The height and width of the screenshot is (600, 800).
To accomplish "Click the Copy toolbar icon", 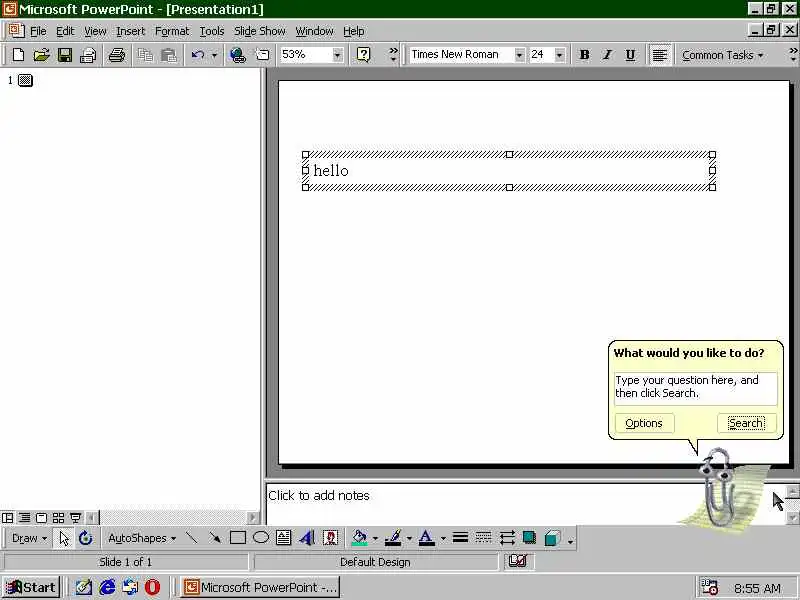I will click(x=145, y=55).
